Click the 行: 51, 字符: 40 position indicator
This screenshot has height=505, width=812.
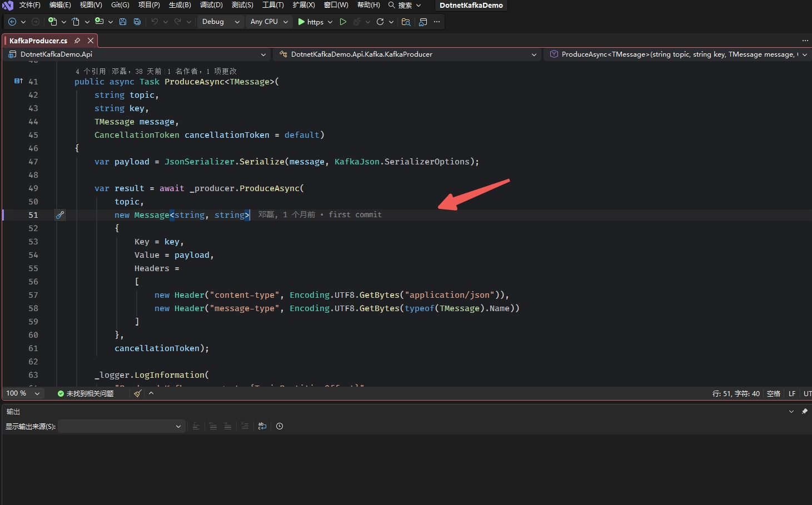coord(736,393)
